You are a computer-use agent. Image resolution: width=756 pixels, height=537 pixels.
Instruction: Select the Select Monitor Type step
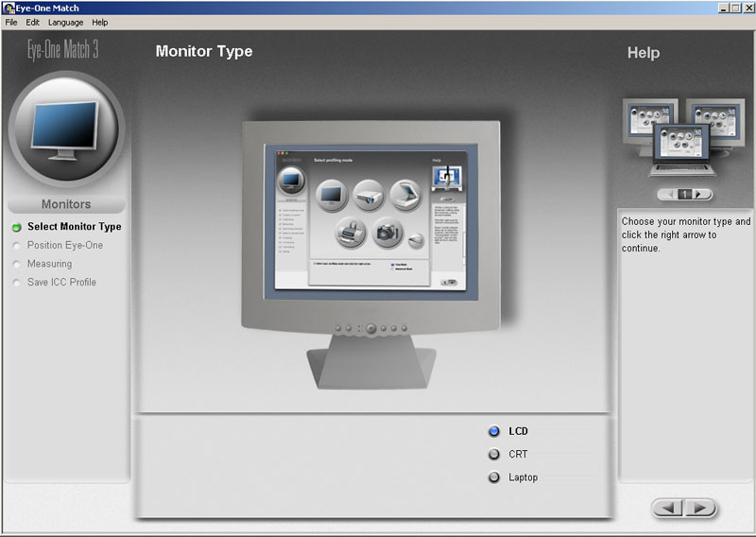point(75,226)
